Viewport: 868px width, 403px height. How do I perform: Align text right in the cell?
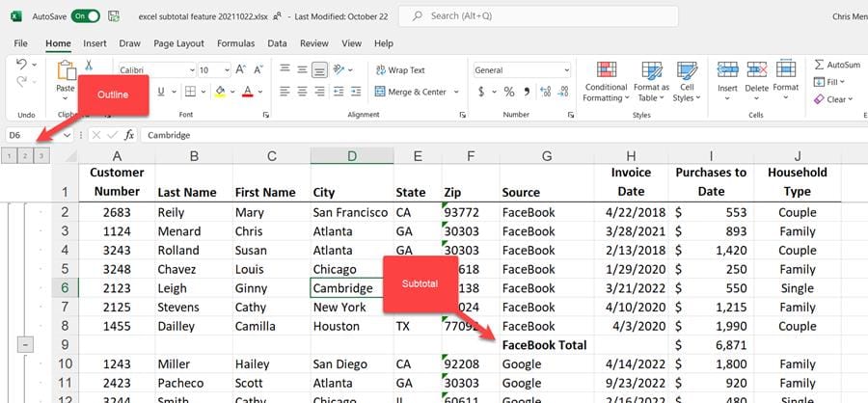coord(319,92)
